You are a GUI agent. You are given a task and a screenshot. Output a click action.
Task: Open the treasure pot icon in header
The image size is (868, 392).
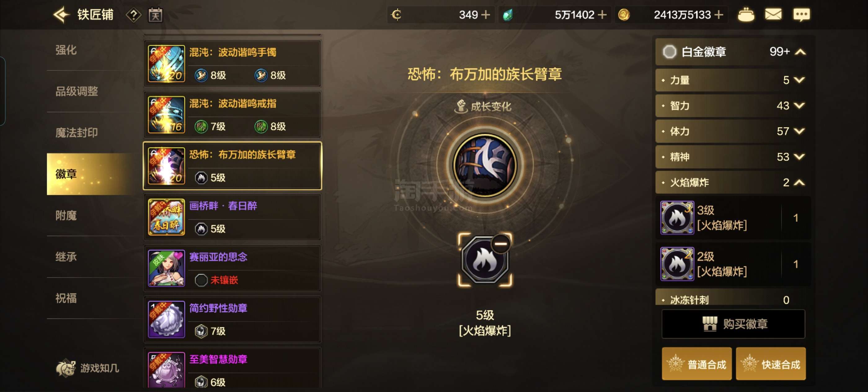tap(746, 15)
